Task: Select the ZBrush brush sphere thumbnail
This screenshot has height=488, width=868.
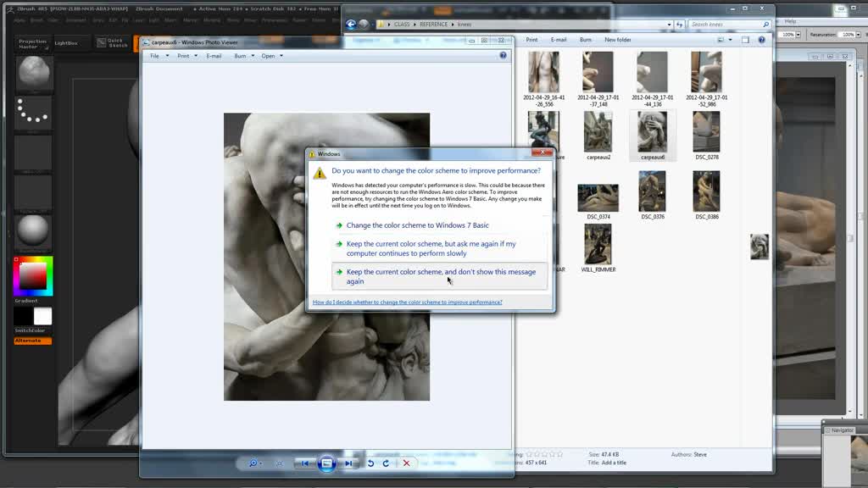Action: click(33, 73)
